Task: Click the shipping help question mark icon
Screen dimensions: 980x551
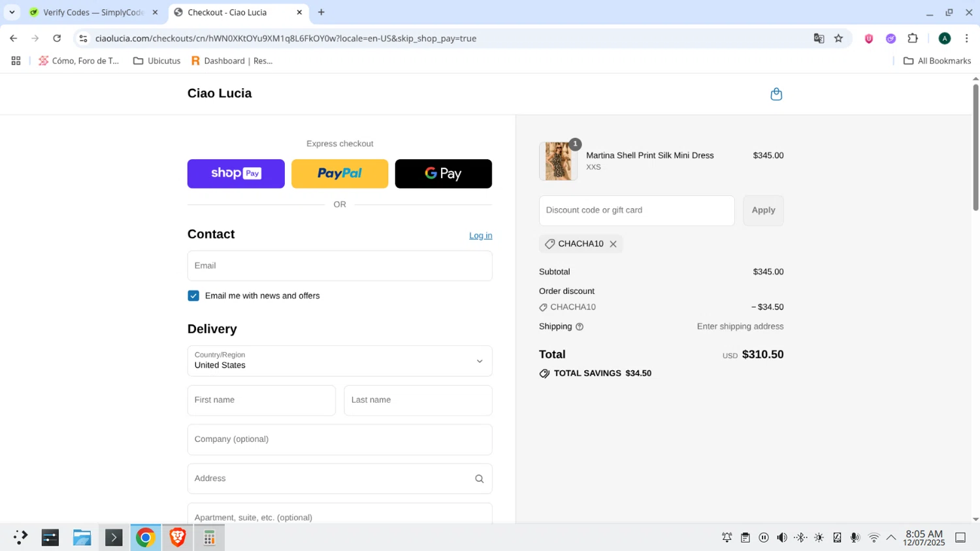Action: coord(580,326)
